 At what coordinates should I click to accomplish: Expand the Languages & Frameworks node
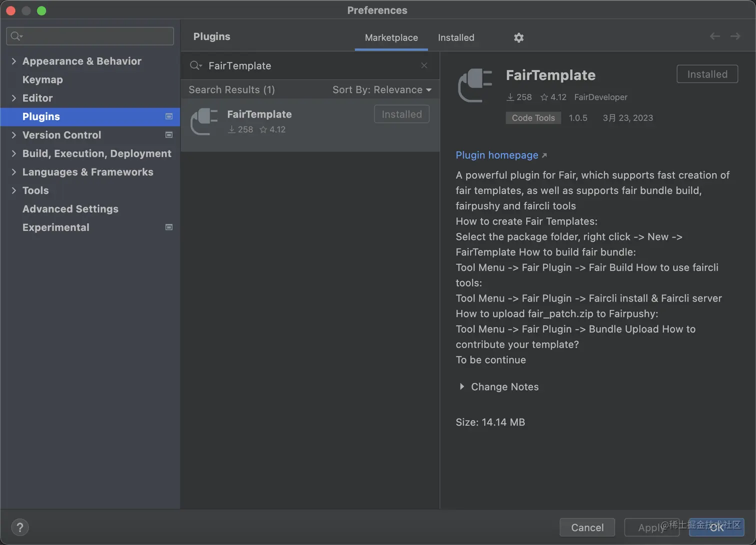(x=13, y=172)
